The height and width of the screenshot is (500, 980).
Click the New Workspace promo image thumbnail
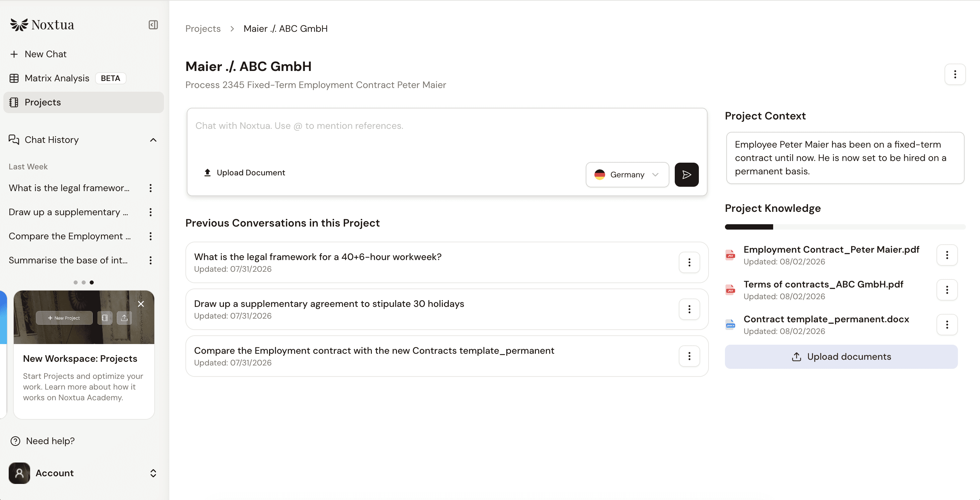tap(84, 317)
